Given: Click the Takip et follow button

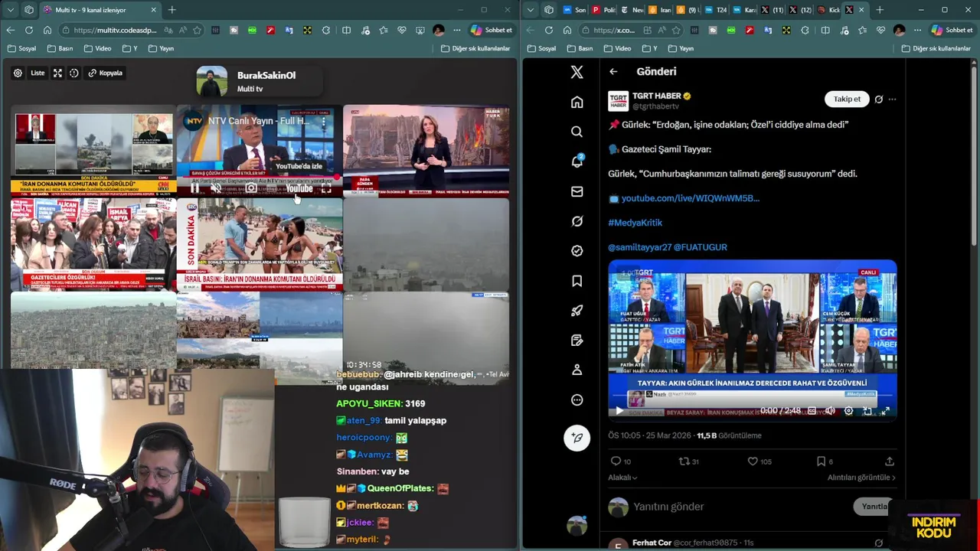Looking at the screenshot, I should coord(847,99).
